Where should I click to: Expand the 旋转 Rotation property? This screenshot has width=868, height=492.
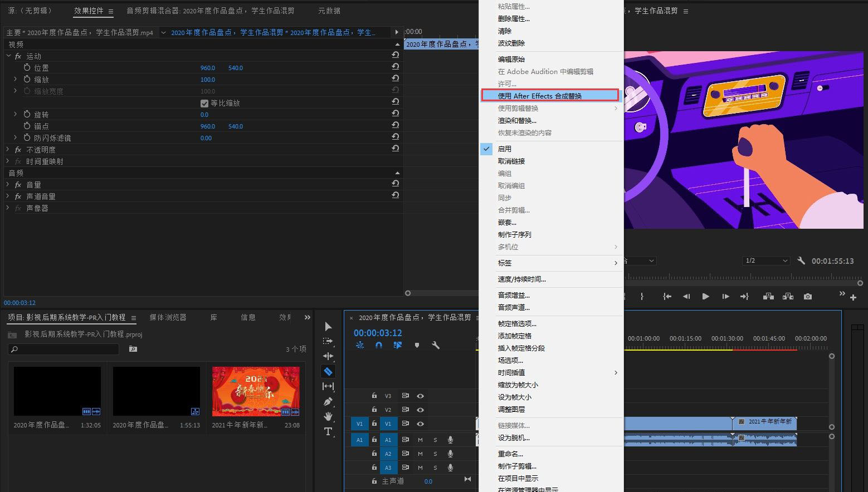[16, 114]
